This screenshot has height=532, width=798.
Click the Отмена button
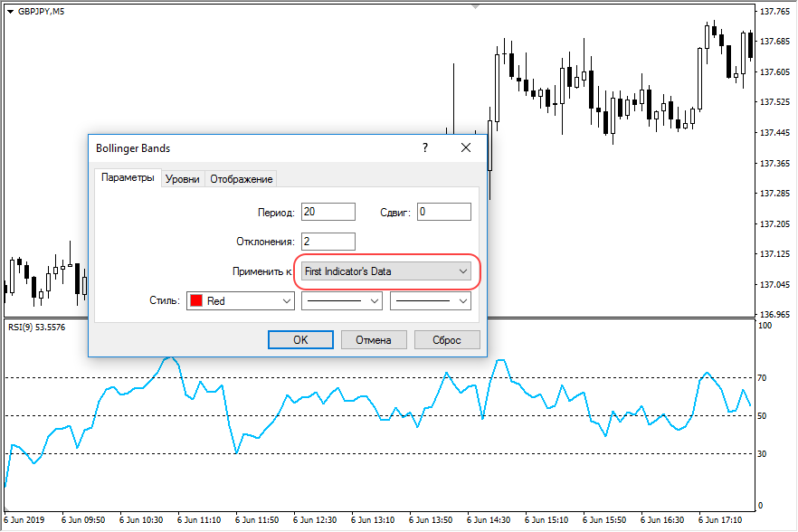tap(373, 340)
